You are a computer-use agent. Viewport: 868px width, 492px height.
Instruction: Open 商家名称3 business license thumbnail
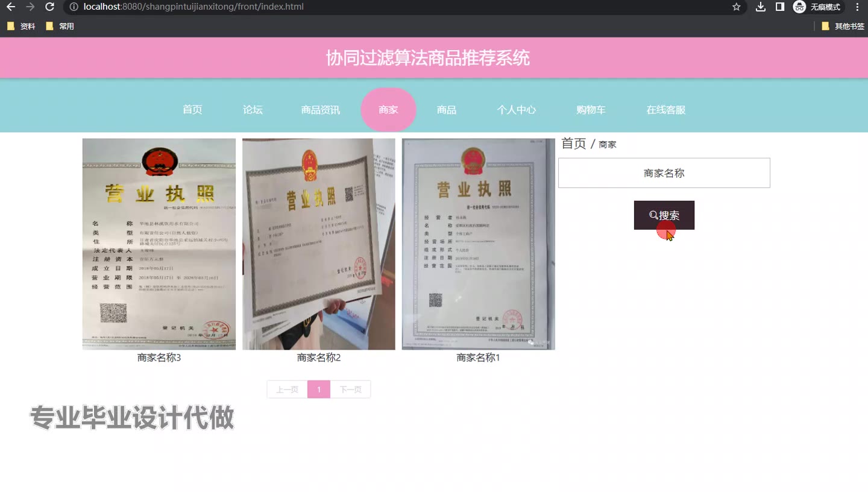[159, 244]
